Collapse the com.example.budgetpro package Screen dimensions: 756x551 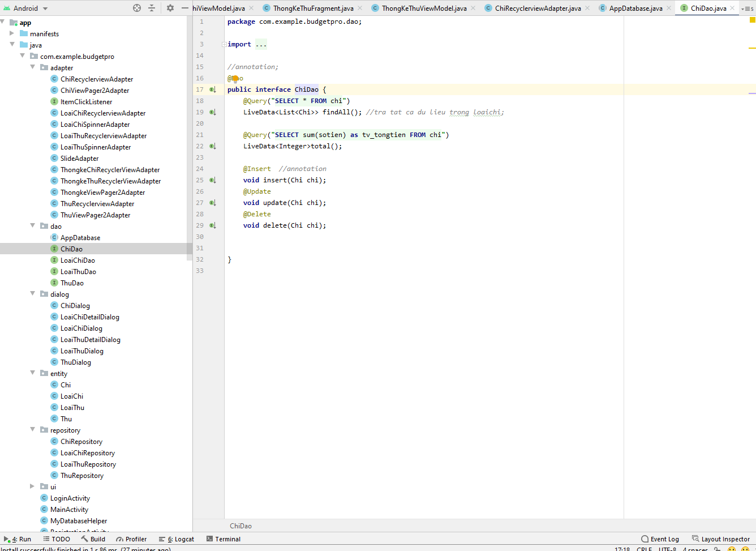tap(22, 56)
